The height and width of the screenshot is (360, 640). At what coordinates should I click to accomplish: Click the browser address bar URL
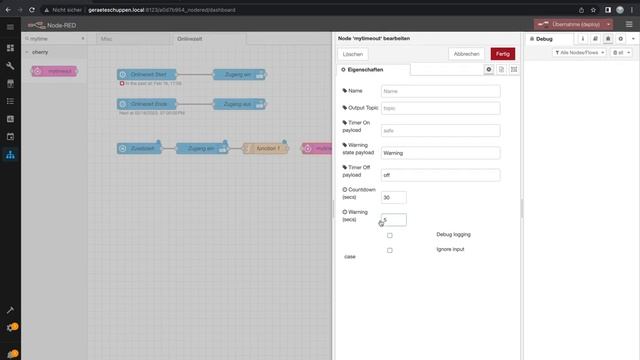162,10
